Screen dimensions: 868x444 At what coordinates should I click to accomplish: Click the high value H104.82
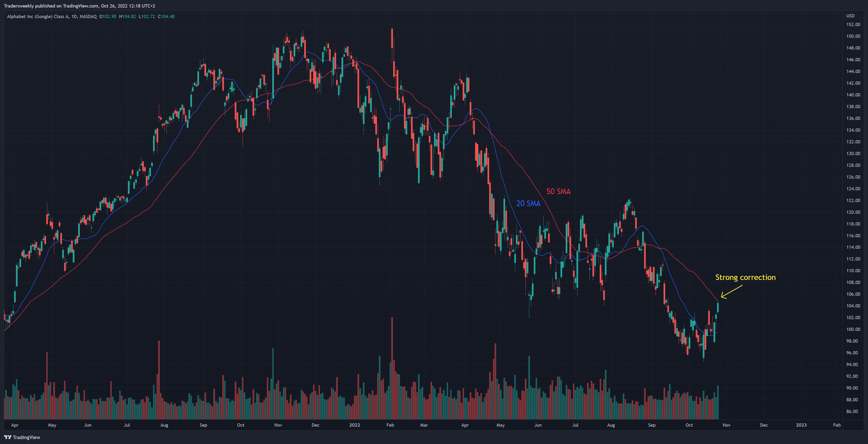[127, 16]
